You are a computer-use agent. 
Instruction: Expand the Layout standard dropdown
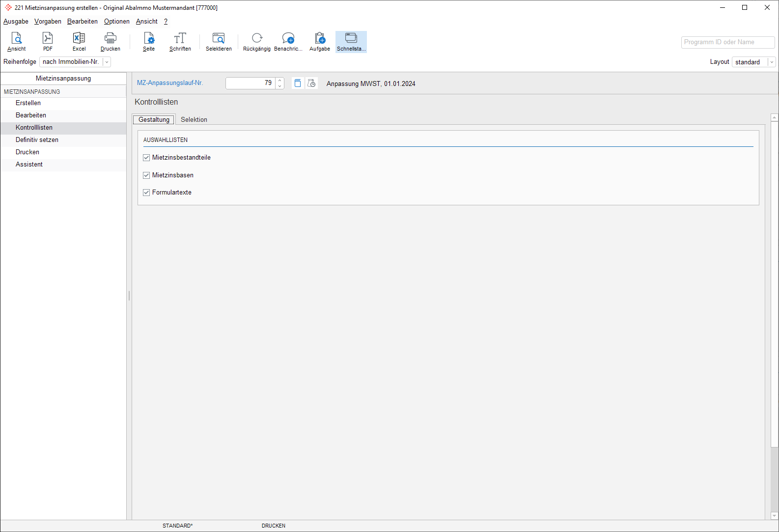coord(772,62)
